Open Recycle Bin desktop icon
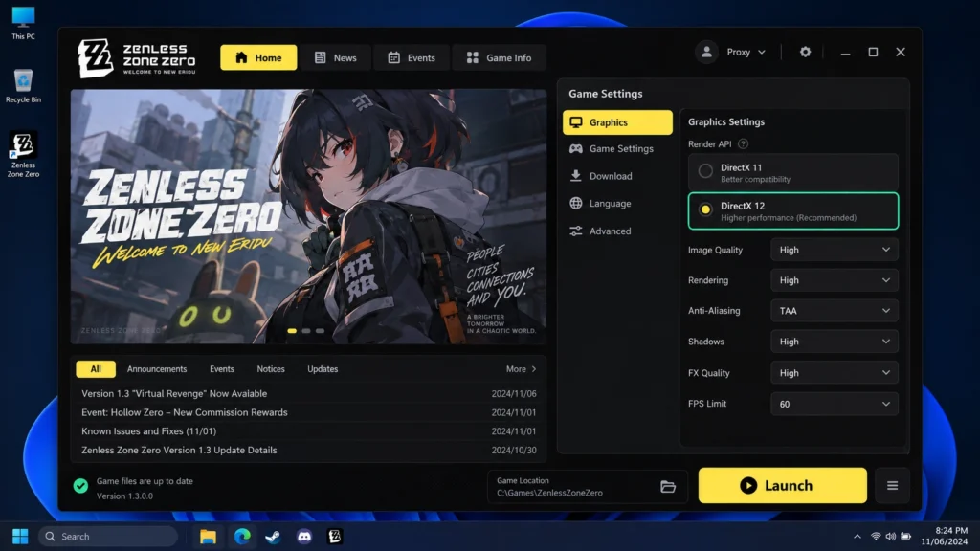 pos(23,86)
